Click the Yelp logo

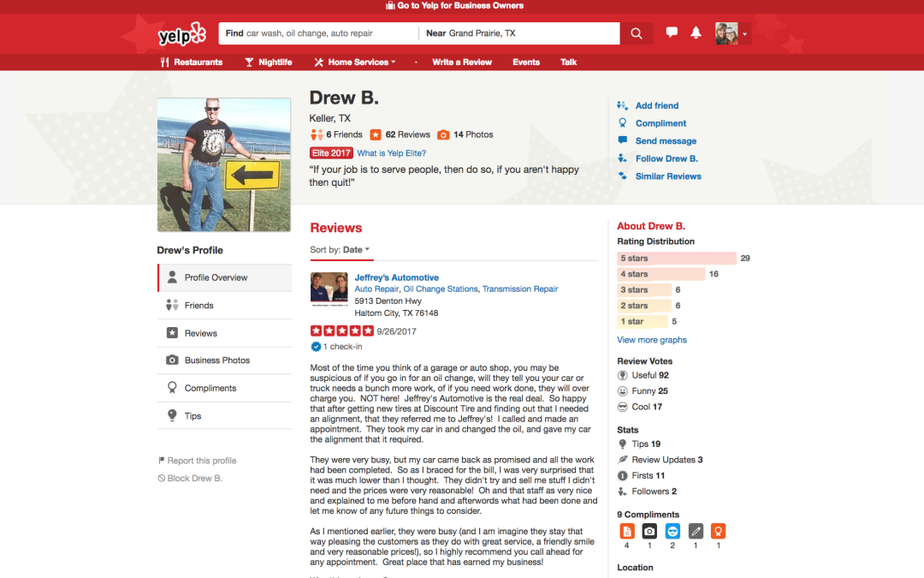(x=182, y=34)
